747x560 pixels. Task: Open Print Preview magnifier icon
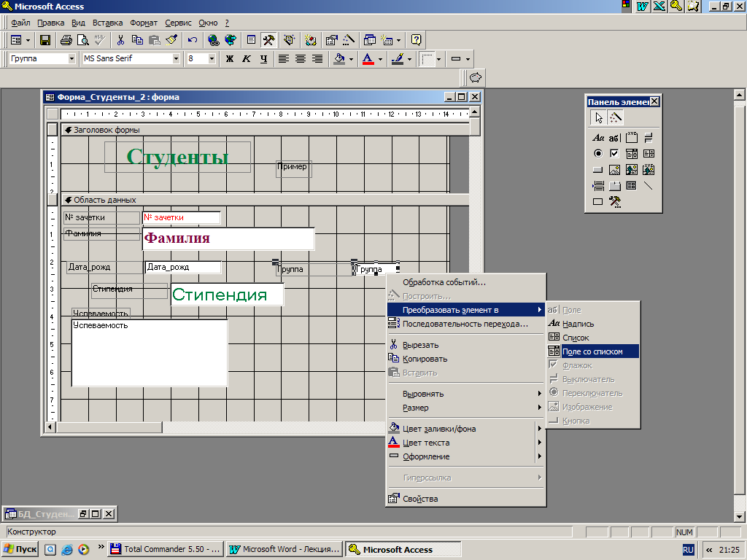[83, 40]
